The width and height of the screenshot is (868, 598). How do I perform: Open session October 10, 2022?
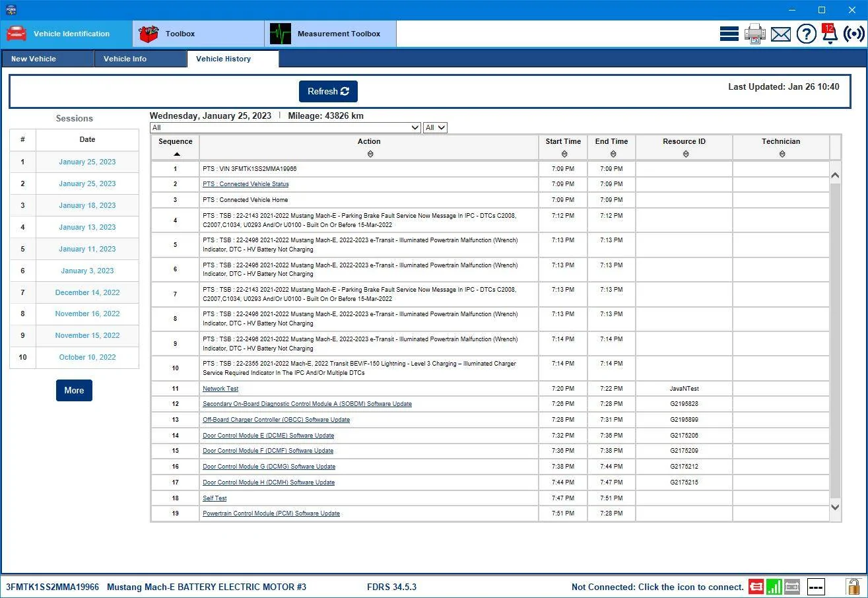coord(87,357)
